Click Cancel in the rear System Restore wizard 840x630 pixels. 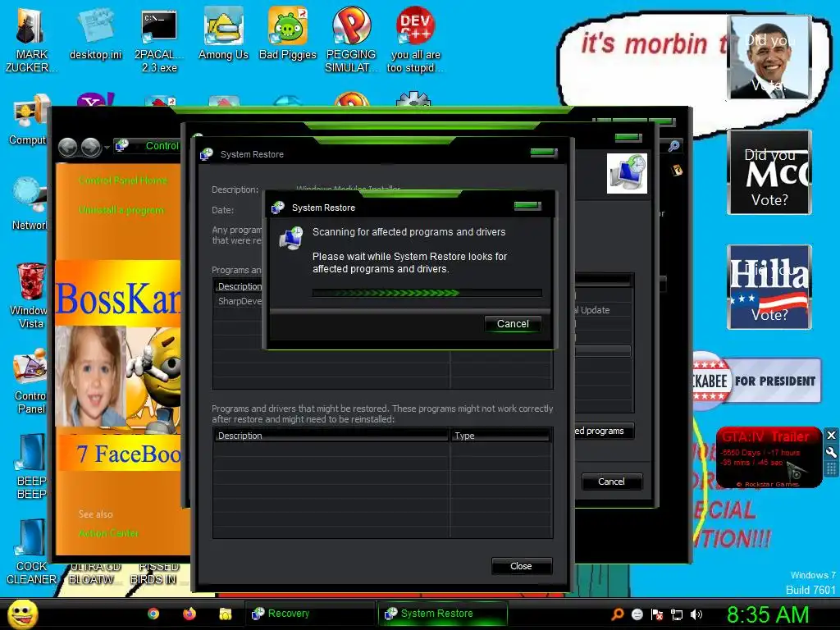[611, 482]
